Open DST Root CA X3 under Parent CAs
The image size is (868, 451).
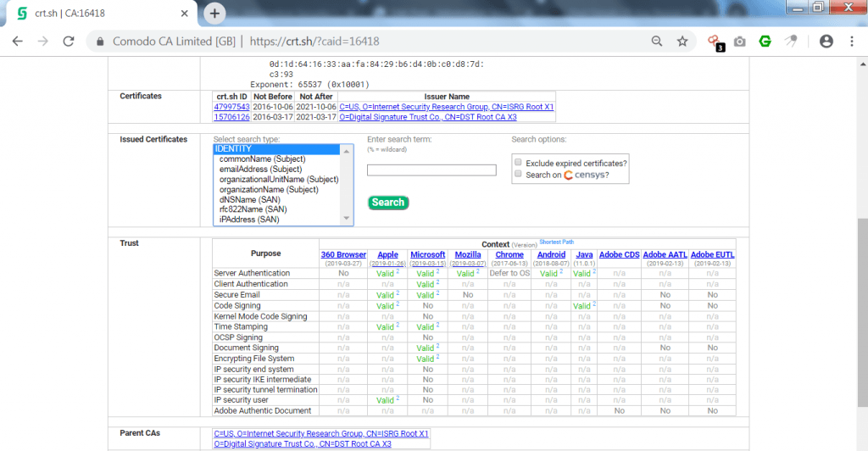303,444
